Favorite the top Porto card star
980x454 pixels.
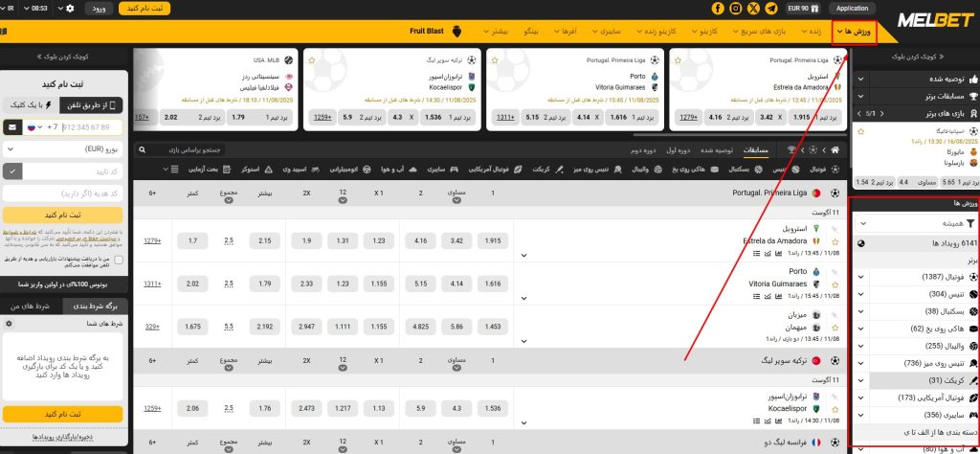pyautogui.click(x=495, y=60)
